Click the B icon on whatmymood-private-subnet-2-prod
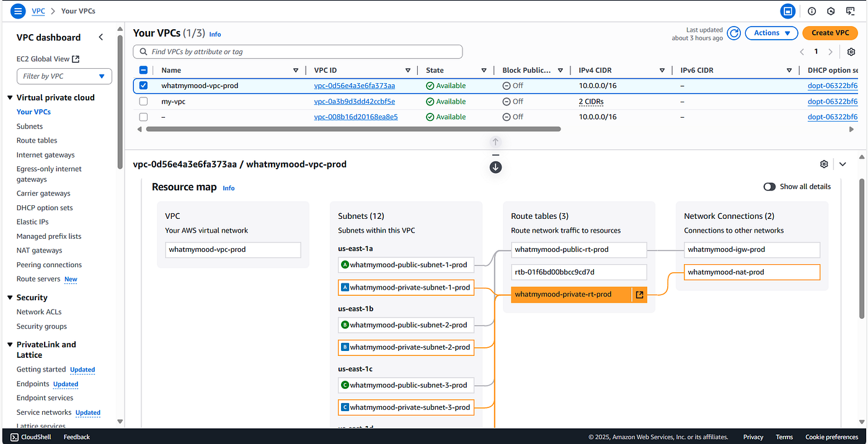The image size is (868, 444). tap(345, 347)
